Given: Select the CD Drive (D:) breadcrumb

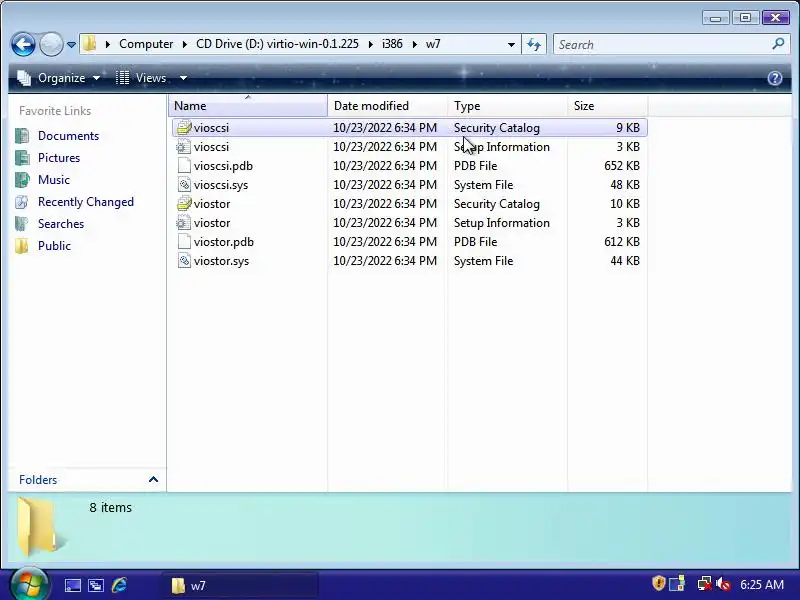Looking at the screenshot, I should click(x=277, y=44).
